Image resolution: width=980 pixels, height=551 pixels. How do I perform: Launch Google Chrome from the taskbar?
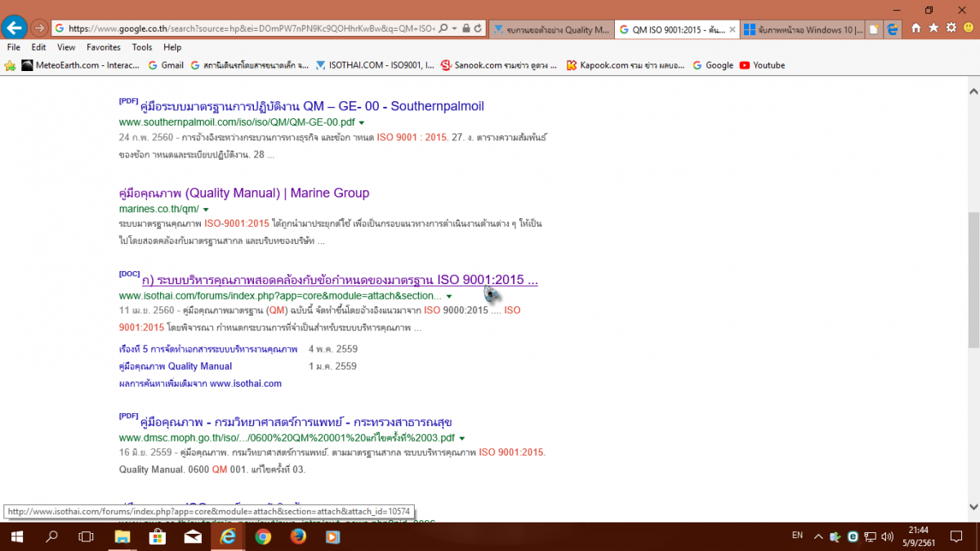pyautogui.click(x=263, y=536)
